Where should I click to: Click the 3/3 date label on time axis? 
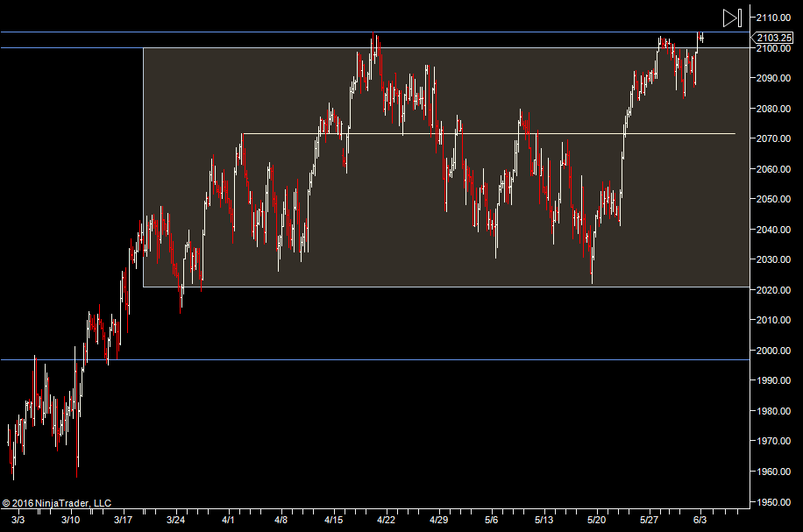pos(18,520)
